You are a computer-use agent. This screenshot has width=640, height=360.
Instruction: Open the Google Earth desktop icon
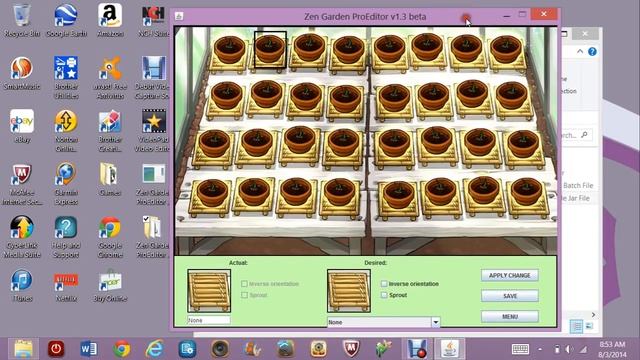(x=66, y=21)
